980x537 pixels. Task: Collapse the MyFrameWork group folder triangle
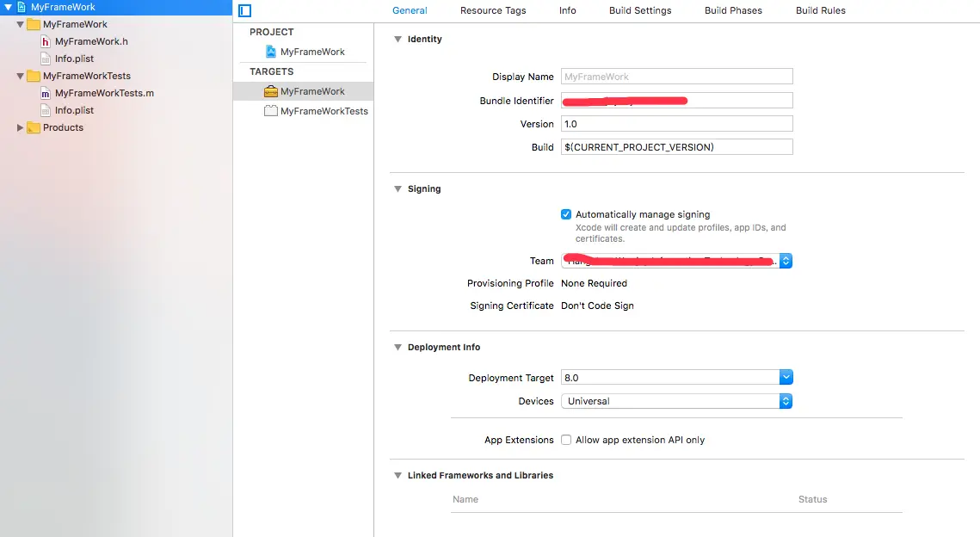20,24
